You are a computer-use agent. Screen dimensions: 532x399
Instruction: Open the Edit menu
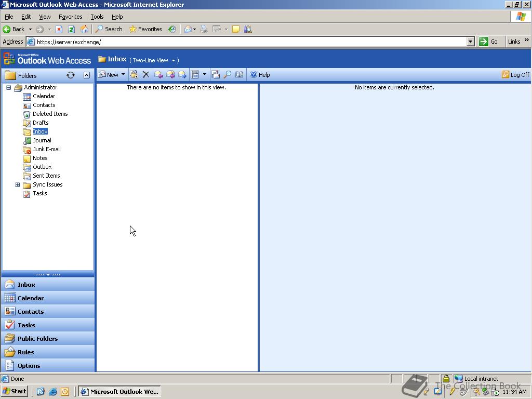click(x=26, y=17)
